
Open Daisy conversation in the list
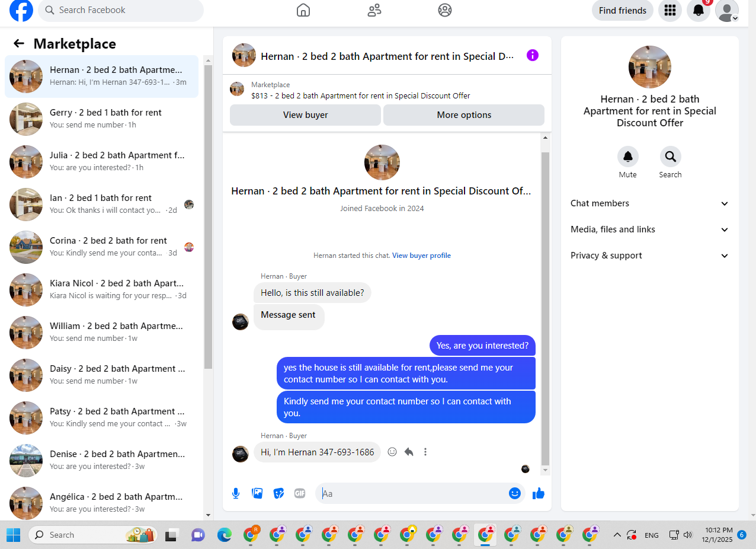[x=102, y=375]
